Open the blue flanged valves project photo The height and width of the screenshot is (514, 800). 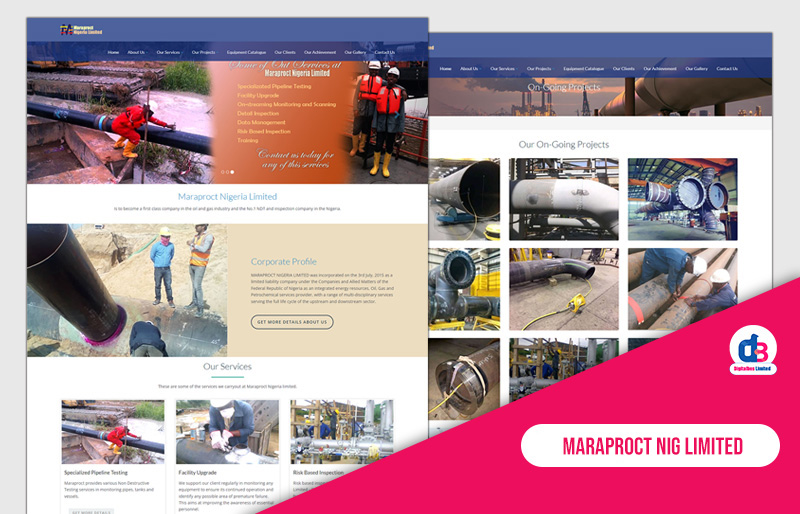tap(683, 199)
